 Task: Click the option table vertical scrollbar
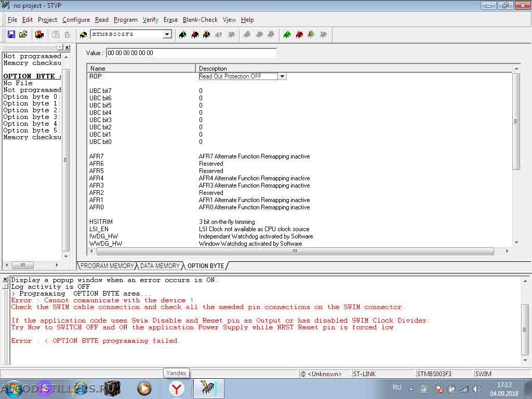[x=516, y=121]
